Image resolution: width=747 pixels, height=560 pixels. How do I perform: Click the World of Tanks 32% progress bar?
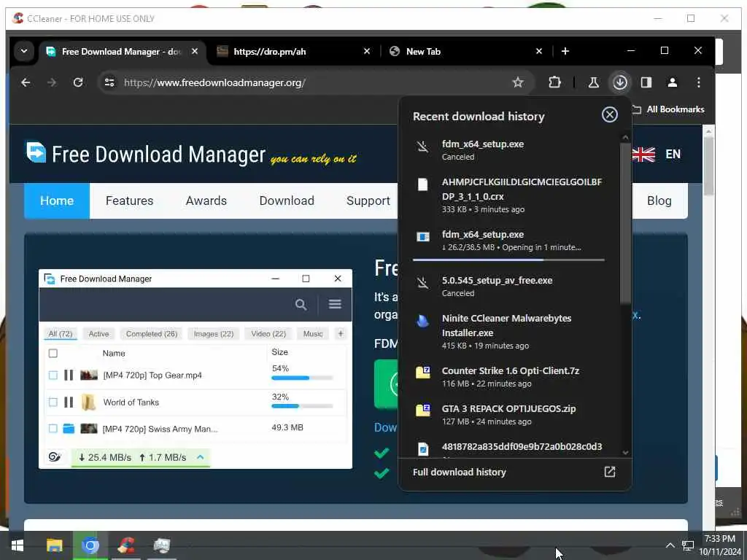[302, 406]
